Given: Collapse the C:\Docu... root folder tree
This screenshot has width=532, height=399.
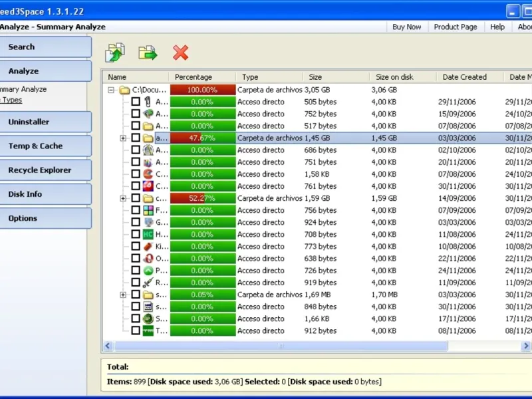Looking at the screenshot, I should click(x=111, y=90).
